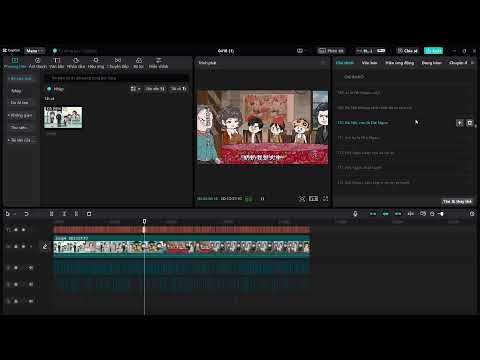
Task: Click the microphone record voiceover icon
Action: (355, 214)
